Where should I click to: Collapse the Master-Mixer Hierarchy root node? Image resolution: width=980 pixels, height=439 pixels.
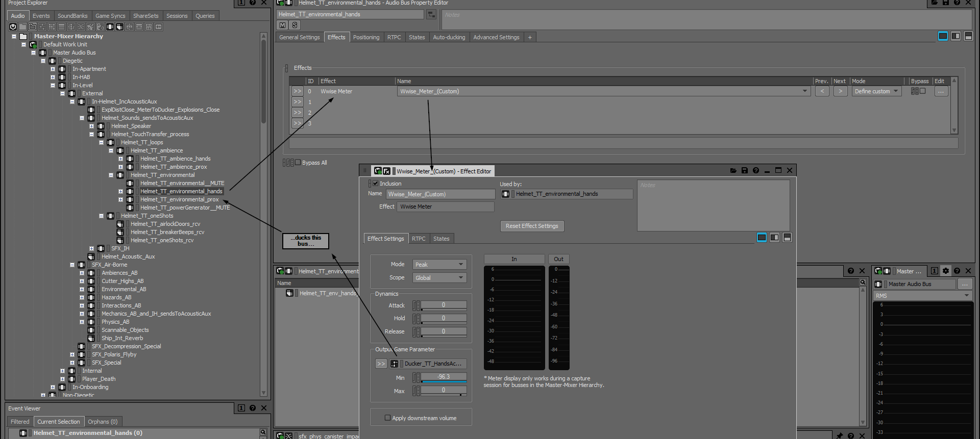[14, 36]
